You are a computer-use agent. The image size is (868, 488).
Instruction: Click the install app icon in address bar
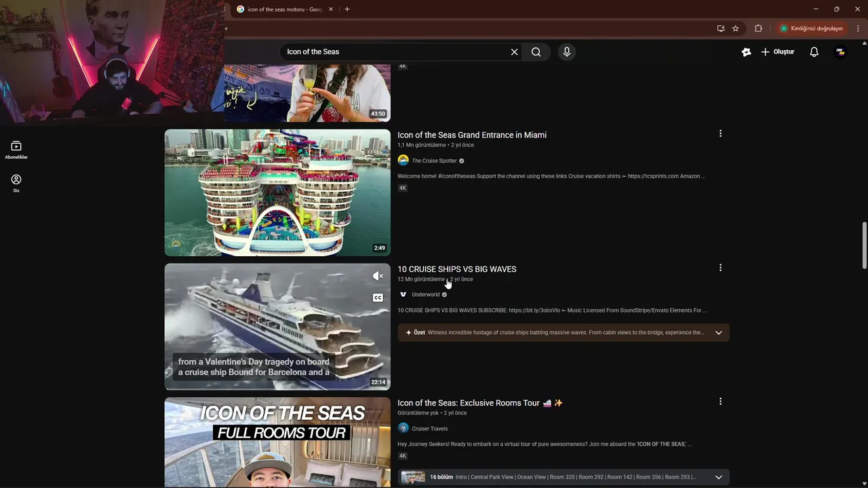[721, 28]
